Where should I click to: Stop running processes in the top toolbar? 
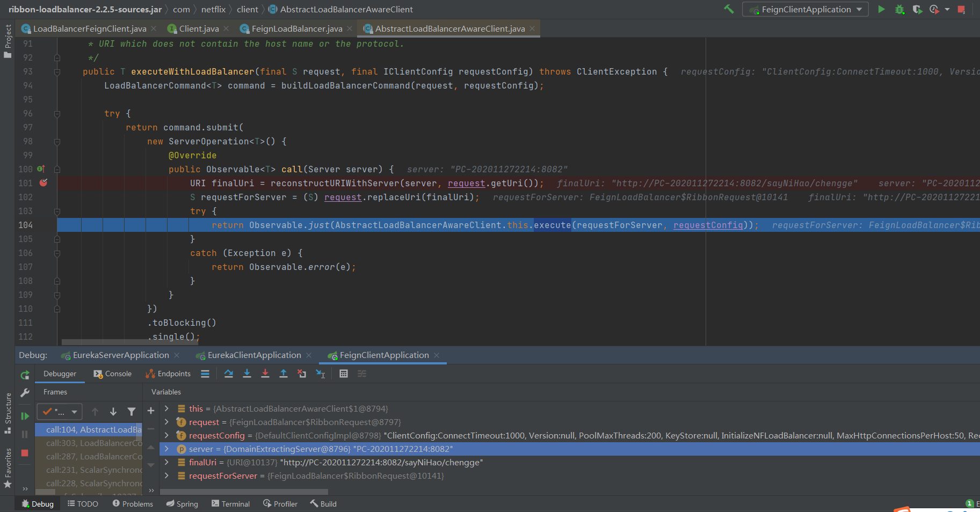point(961,9)
